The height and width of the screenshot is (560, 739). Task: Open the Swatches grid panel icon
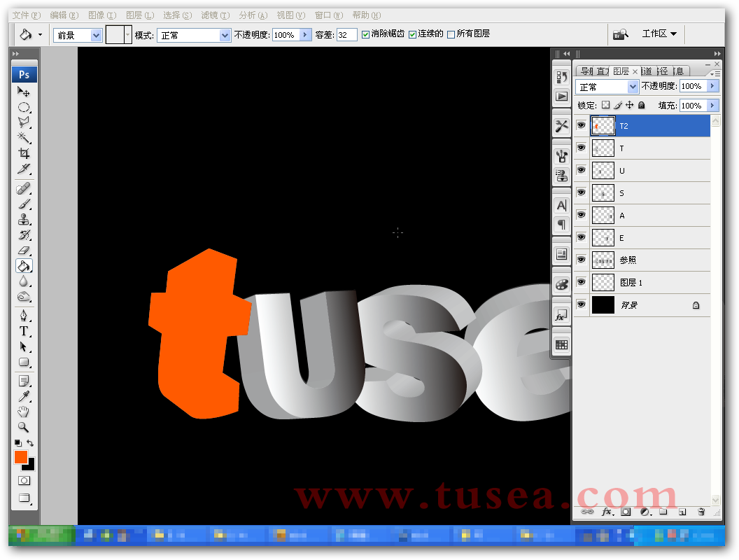(x=561, y=344)
